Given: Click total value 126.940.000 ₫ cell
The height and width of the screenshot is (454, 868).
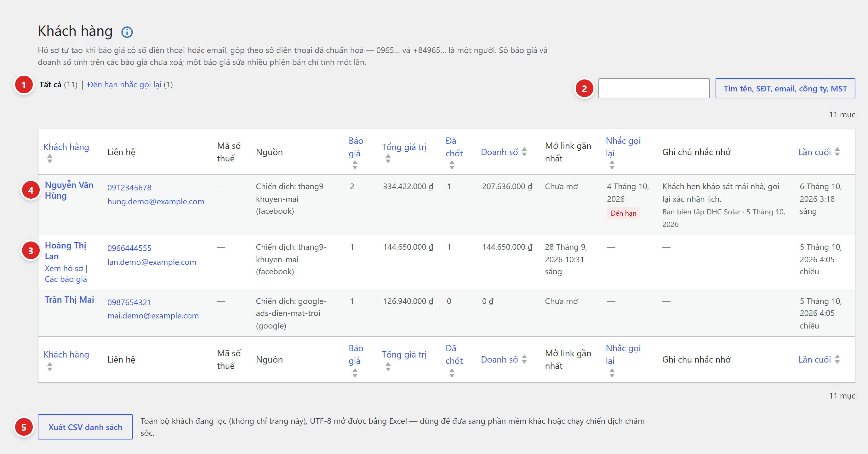Looking at the screenshot, I should point(408,301).
